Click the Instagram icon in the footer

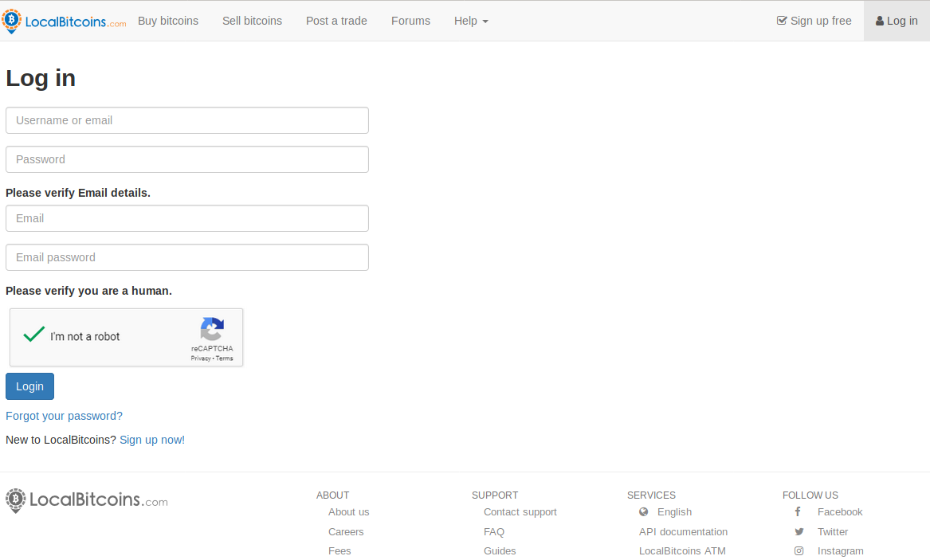coord(799,551)
